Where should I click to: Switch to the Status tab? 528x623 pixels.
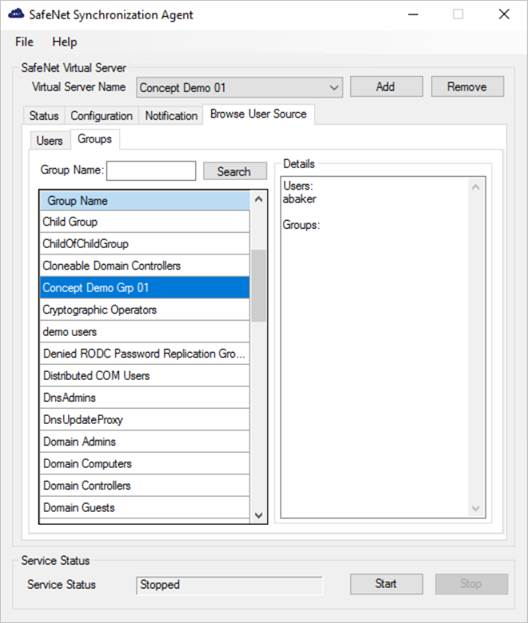click(44, 116)
